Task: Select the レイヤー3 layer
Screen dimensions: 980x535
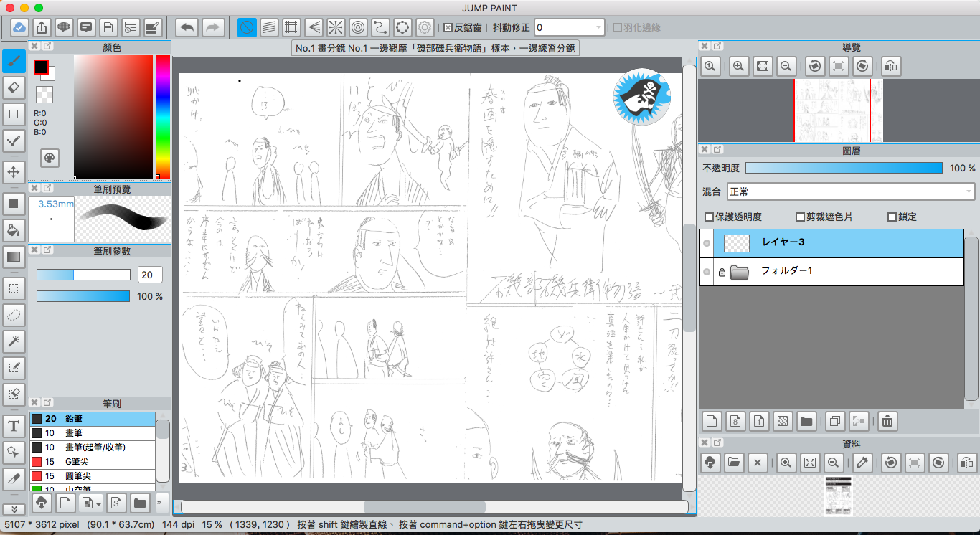Action: point(831,243)
